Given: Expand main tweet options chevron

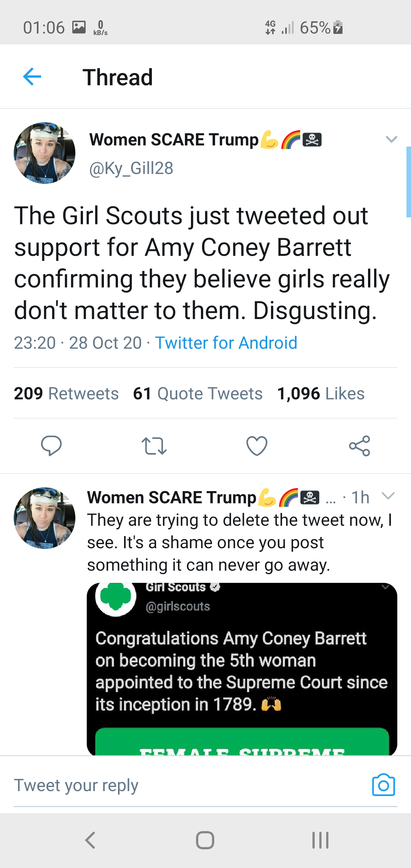Looking at the screenshot, I should (x=391, y=139).
